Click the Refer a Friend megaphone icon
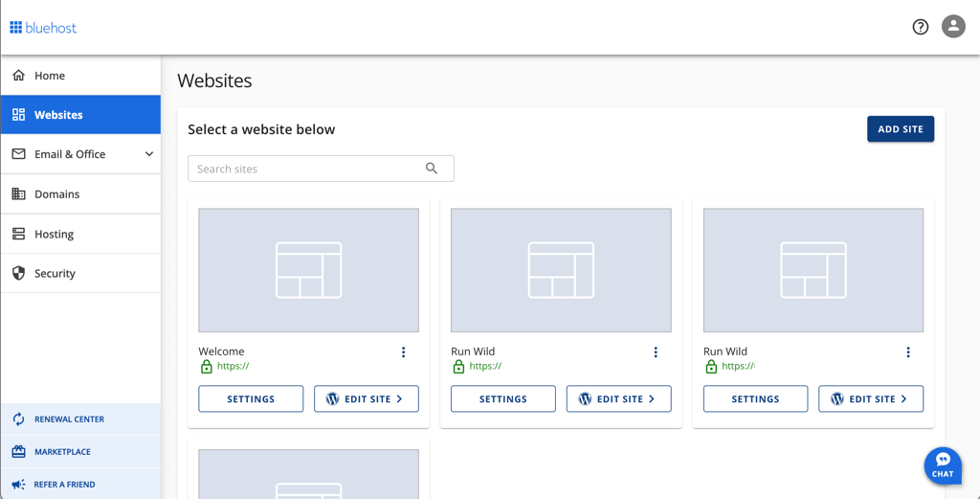Viewport: 980px width, 499px height. coord(19,484)
